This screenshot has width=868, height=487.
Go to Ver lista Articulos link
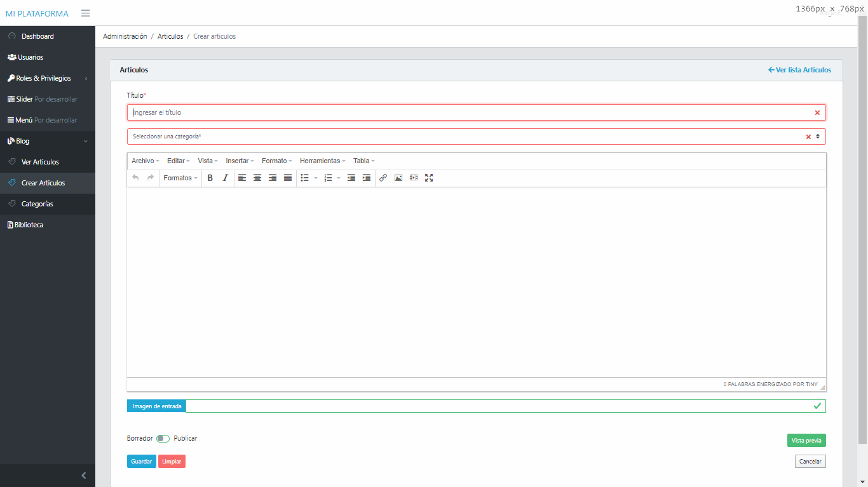[x=799, y=70]
